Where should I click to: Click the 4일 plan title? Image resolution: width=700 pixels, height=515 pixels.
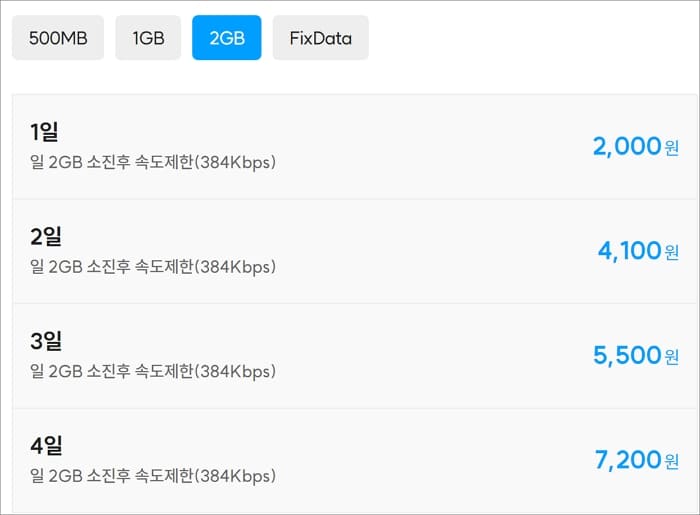[x=46, y=445]
